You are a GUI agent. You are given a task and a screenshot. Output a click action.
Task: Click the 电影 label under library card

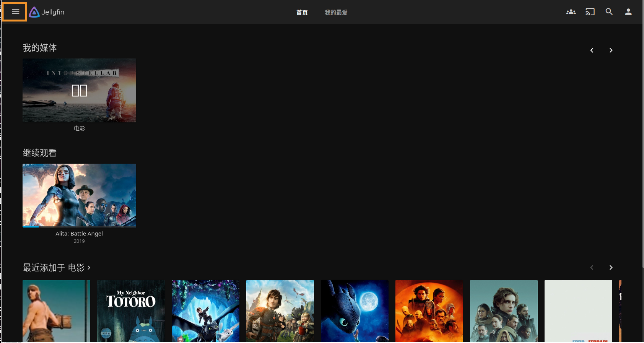click(x=79, y=128)
